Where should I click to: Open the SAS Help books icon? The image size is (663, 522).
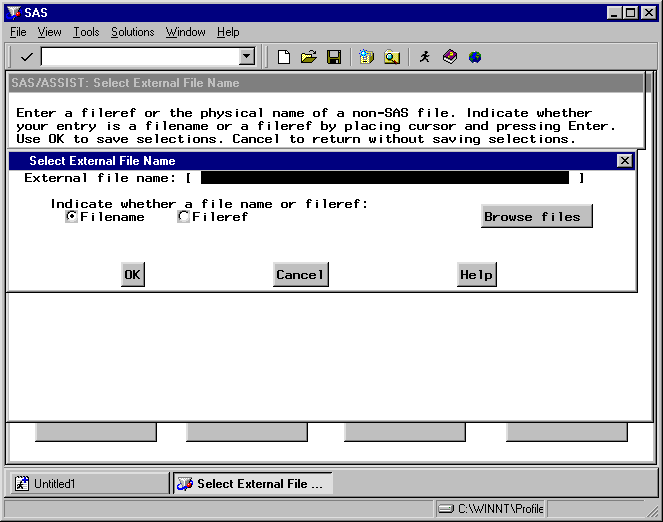(x=450, y=57)
